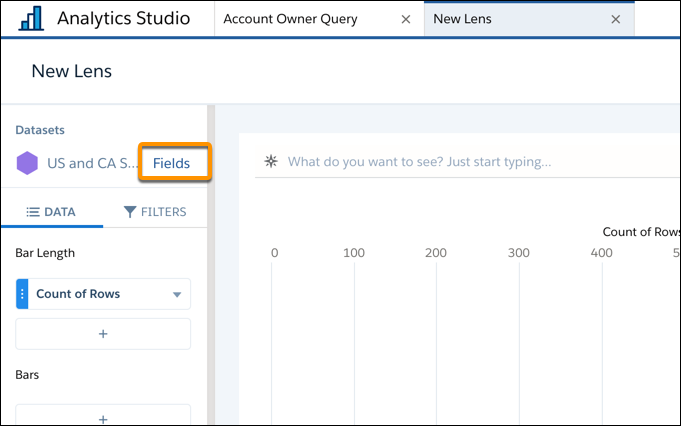The width and height of the screenshot is (681, 426).
Task: Add a measure under Bar Length
Action: [103, 334]
